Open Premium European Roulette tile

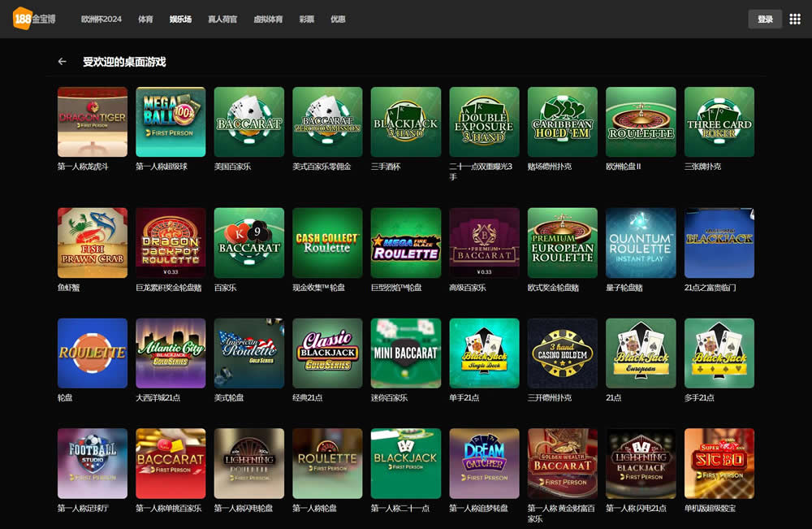point(563,243)
